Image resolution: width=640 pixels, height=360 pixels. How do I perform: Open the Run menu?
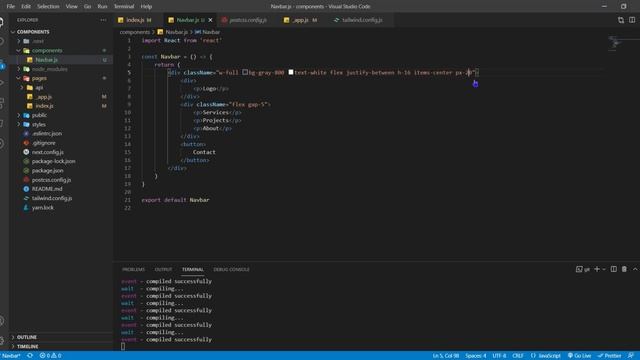click(102, 7)
